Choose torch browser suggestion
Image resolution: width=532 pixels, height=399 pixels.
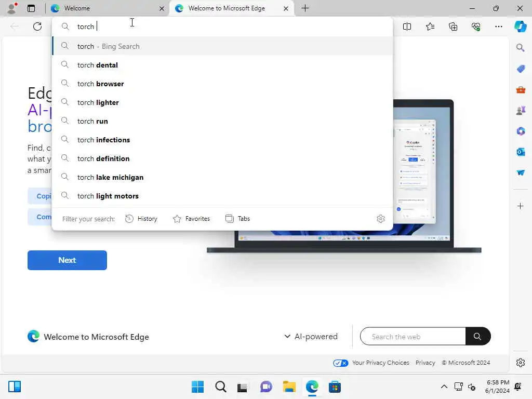[222, 84]
